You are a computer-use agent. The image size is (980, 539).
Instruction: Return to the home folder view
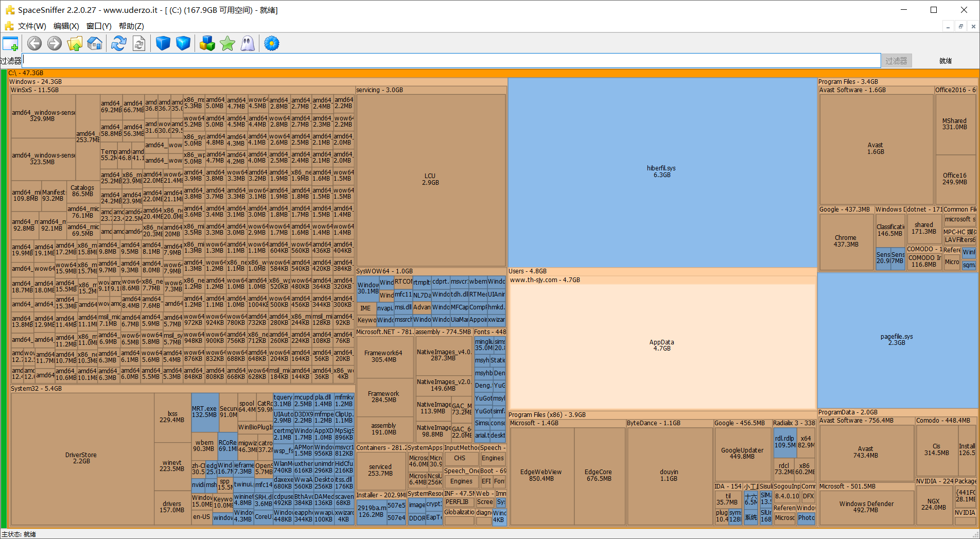pos(95,44)
